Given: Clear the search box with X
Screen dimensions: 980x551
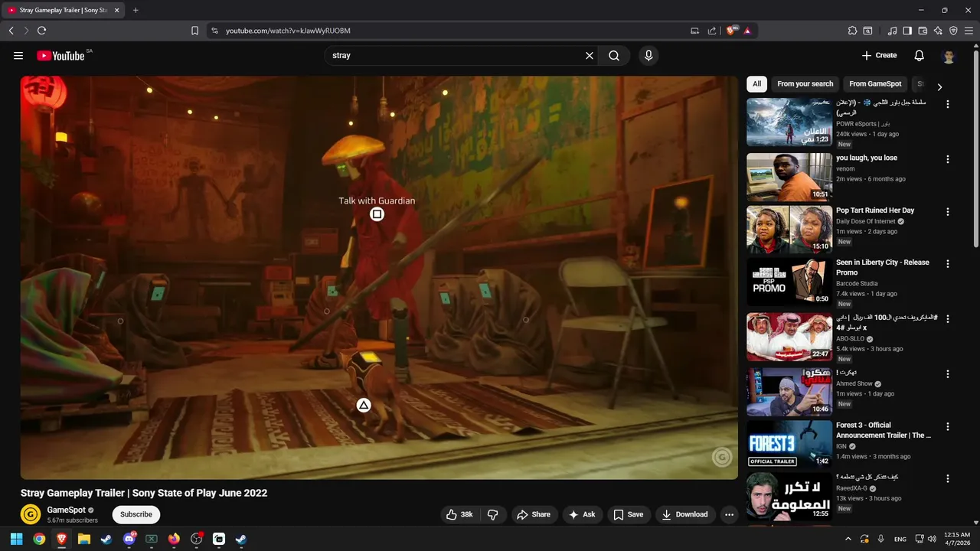Looking at the screenshot, I should [590, 56].
